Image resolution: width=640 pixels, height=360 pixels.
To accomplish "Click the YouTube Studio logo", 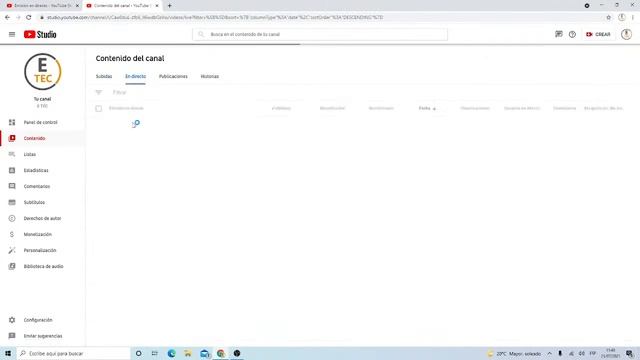I will coord(40,35).
